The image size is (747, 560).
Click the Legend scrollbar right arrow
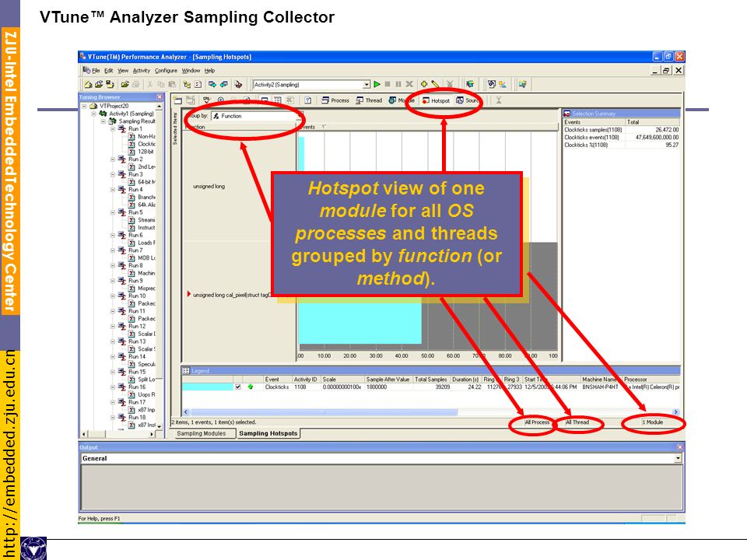[x=675, y=412]
